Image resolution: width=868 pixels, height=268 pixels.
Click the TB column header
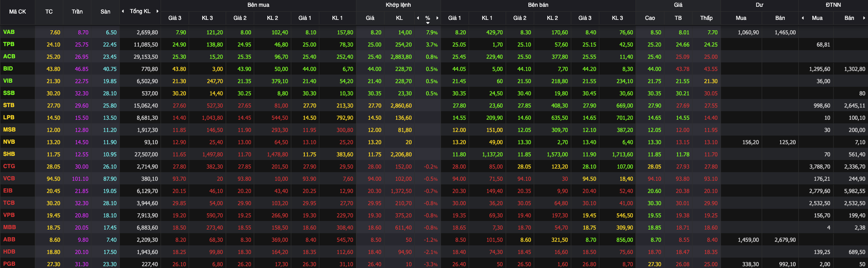(x=678, y=18)
